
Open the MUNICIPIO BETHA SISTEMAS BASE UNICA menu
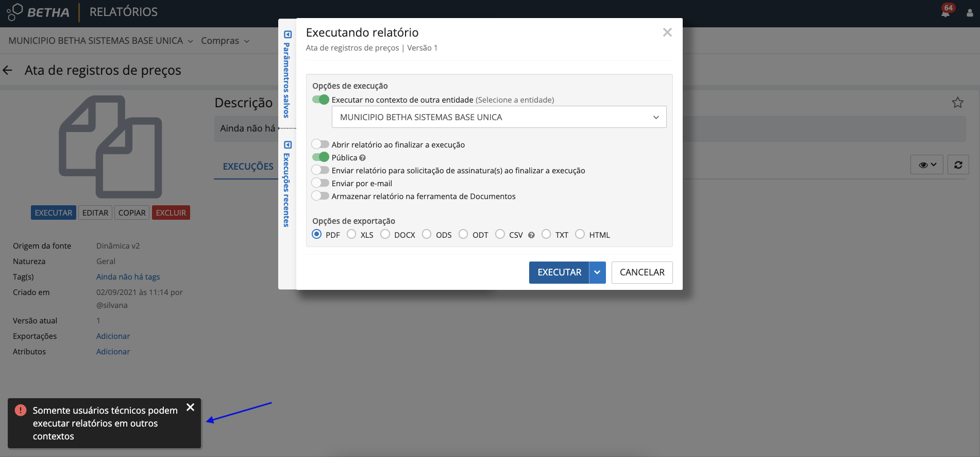point(101,41)
